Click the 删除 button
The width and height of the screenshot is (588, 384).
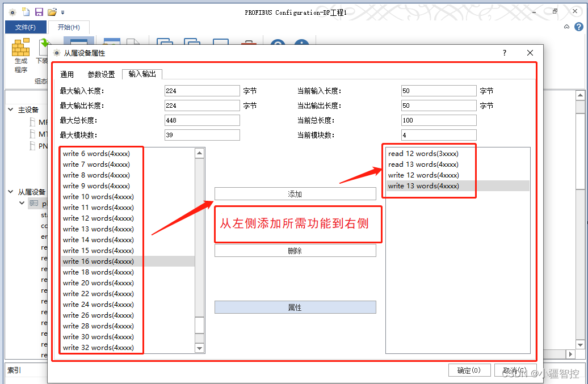coord(295,251)
